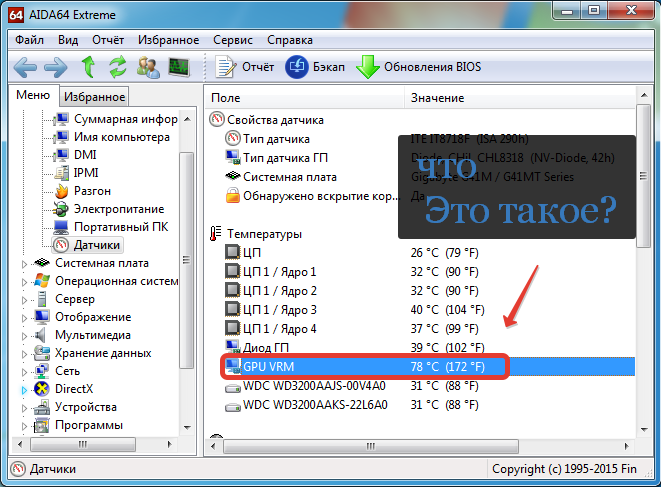This screenshot has height=487, width=661.
Task: Go back with the left arrow toolbar icon
Action: (x=25, y=67)
